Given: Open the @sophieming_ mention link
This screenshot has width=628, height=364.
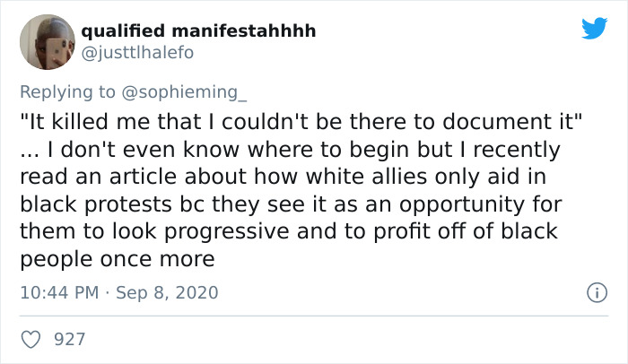Looking at the screenshot, I should (x=184, y=92).
